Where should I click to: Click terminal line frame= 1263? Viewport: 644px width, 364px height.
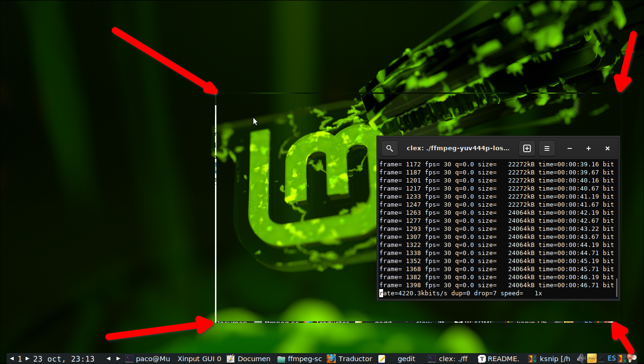(x=497, y=213)
